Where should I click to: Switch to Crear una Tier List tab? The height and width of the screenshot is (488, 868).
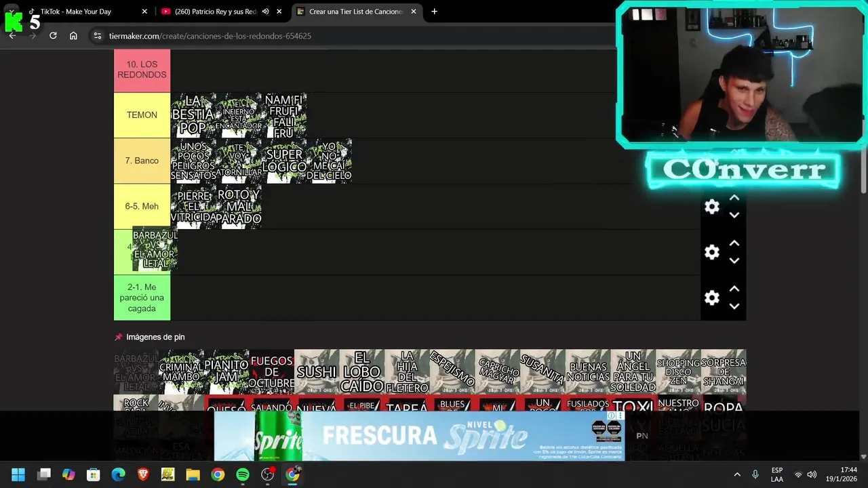click(x=355, y=12)
